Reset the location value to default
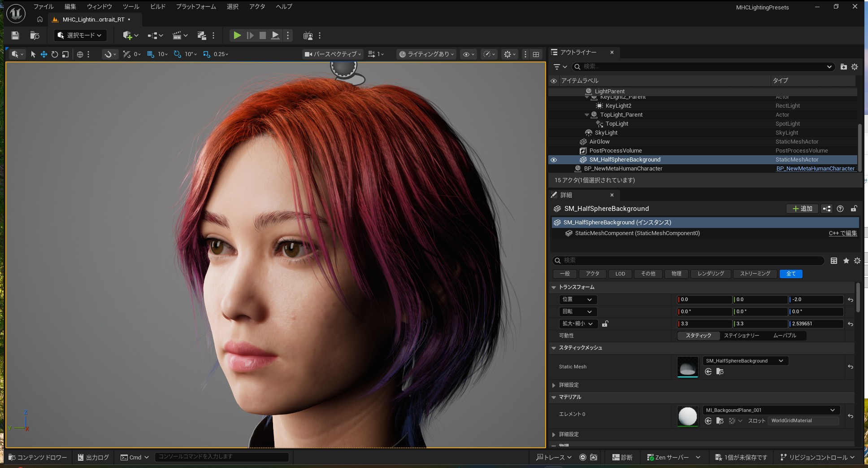Image resolution: width=868 pixels, height=468 pixels. tap(850, 300)
